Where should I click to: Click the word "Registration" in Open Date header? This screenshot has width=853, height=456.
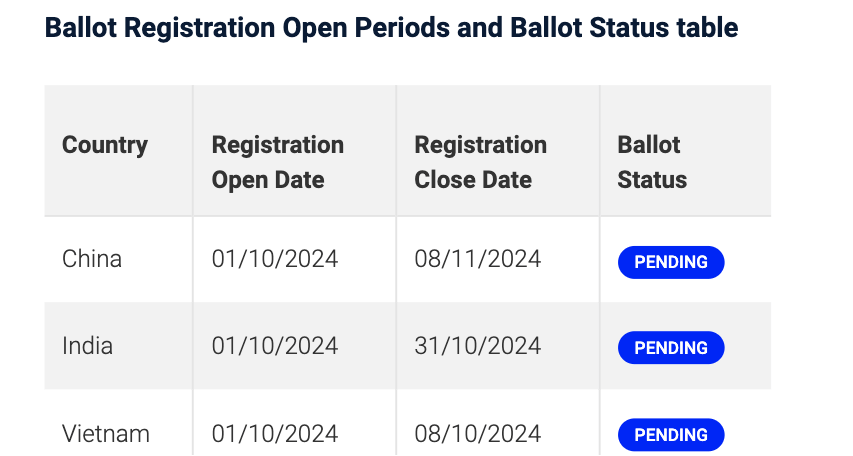coord(277,145)
